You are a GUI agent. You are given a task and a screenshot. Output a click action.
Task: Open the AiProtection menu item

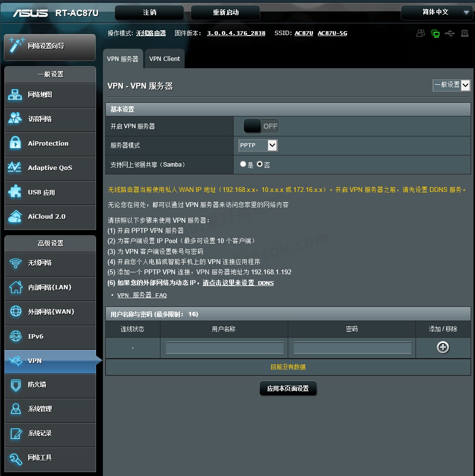tap(50, 143)
